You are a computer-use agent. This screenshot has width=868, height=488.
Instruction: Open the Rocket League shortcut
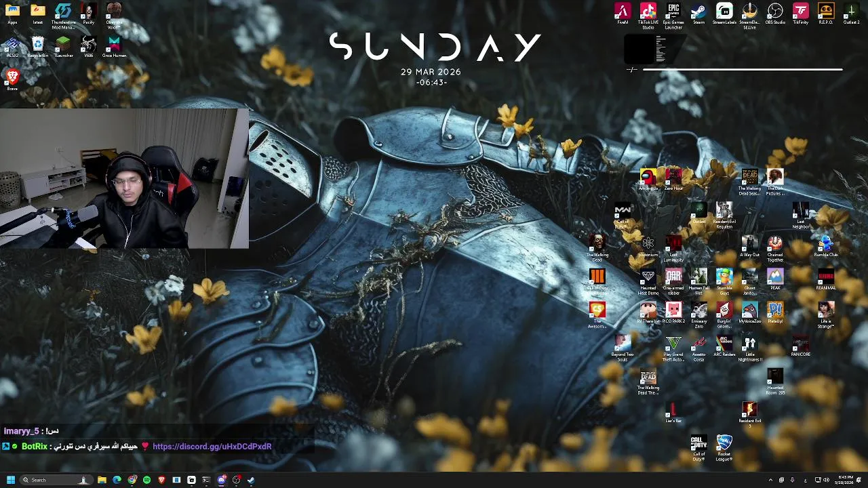click(x=724, y=448)
